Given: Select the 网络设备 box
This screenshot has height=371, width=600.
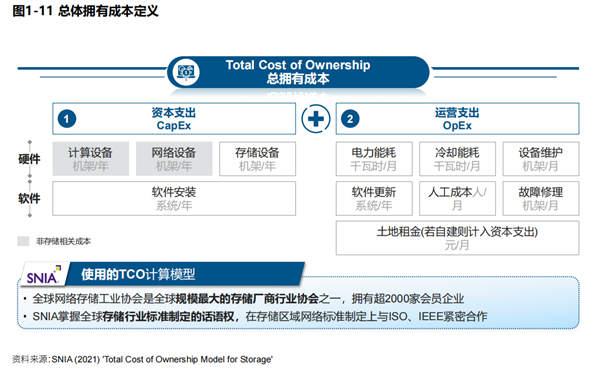Looking at the screenshot, I should click(174, 159).
